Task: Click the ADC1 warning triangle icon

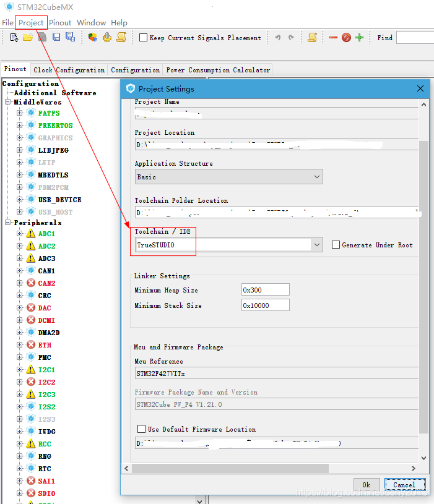Action: [31, 234]
